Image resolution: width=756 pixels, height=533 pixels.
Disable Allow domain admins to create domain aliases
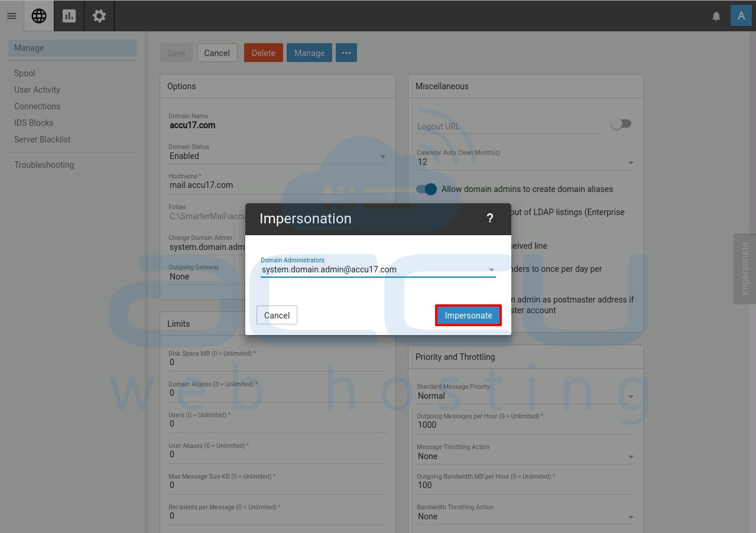(x=426, y=189)
